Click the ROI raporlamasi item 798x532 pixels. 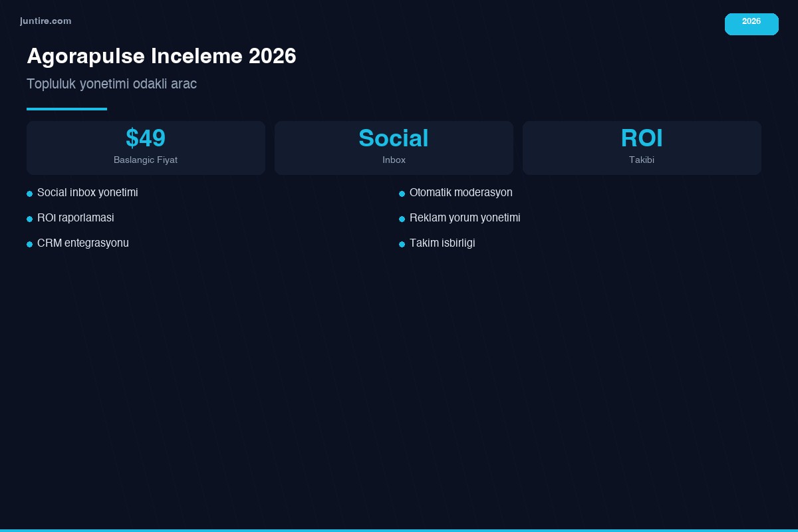[x=76, y=218]
